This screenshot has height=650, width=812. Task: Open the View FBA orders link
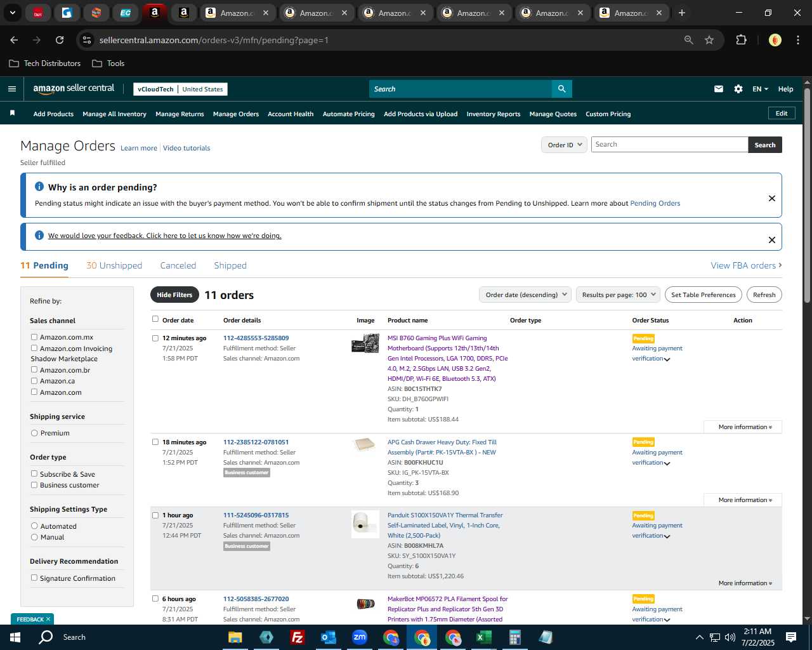pos(746,265)
